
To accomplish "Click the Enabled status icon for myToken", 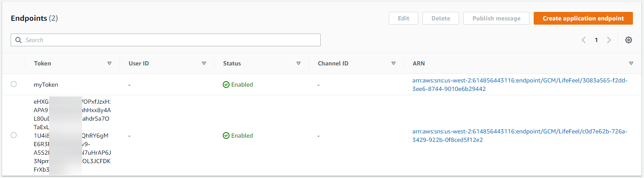I will click(226, 85).
